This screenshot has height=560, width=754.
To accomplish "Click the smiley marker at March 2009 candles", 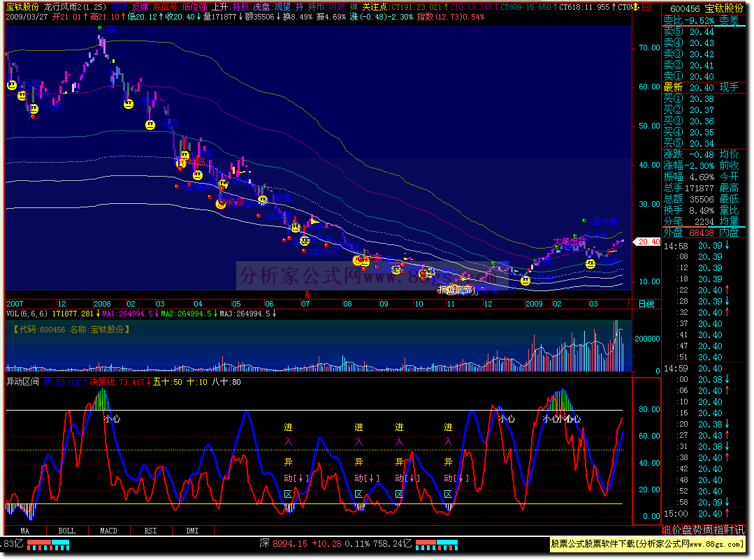I will coord(590,263).
